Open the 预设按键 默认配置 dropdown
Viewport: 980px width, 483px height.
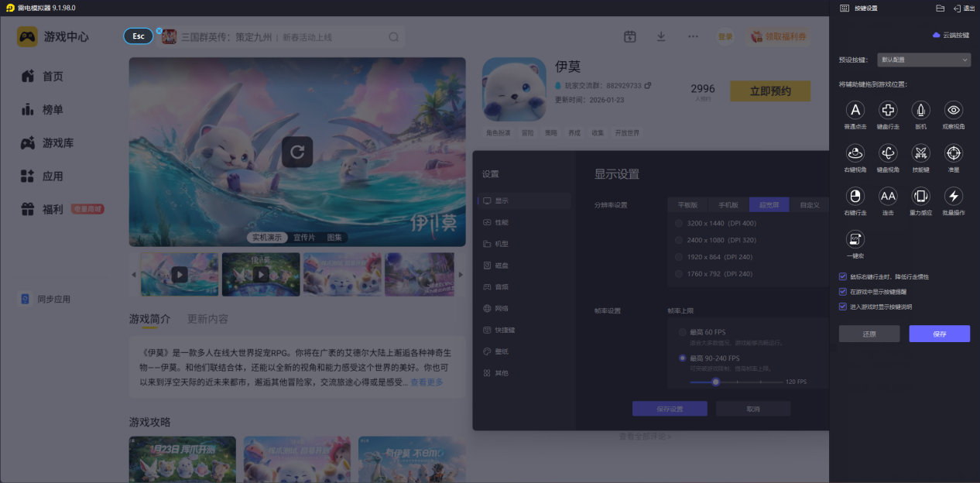tap(924, 60)
